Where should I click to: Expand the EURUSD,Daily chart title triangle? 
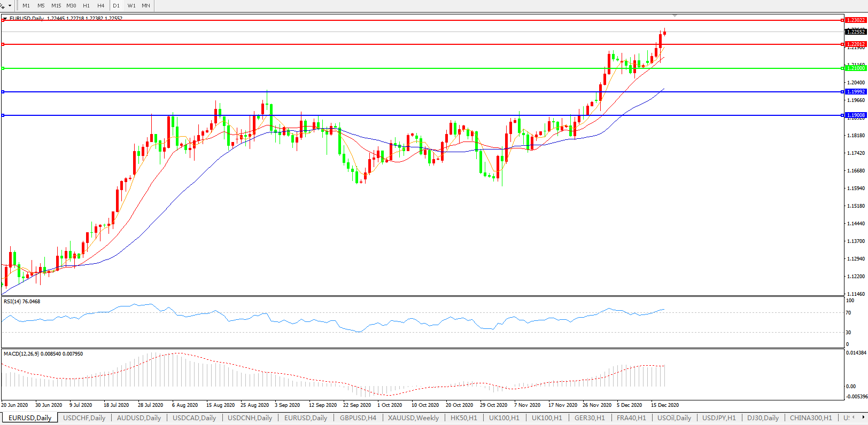pyautogui.click(x=5, y=19)
